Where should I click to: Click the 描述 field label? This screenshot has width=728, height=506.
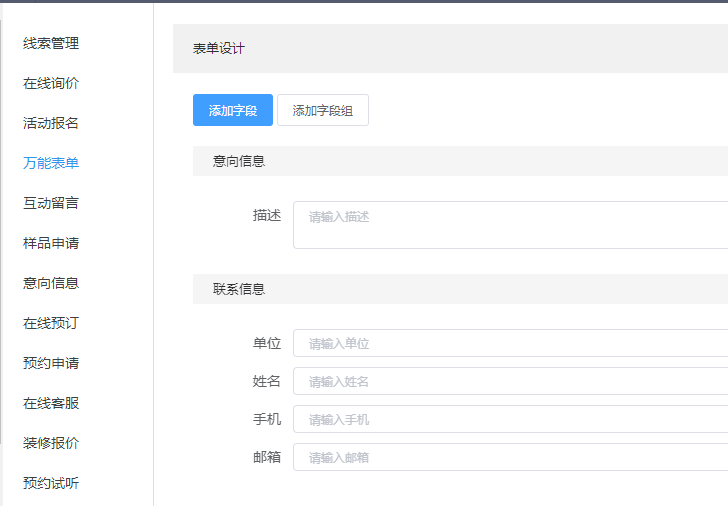point(267,215)
